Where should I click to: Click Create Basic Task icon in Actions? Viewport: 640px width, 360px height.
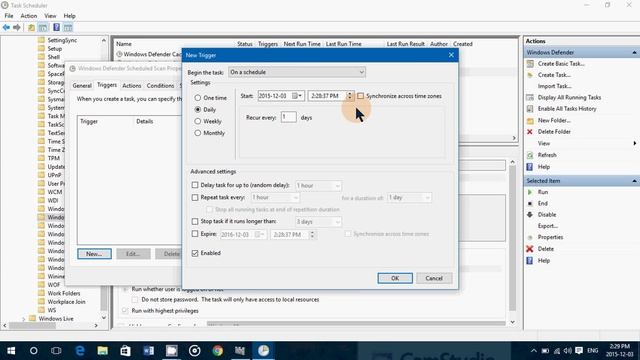[x=530, y=64]
